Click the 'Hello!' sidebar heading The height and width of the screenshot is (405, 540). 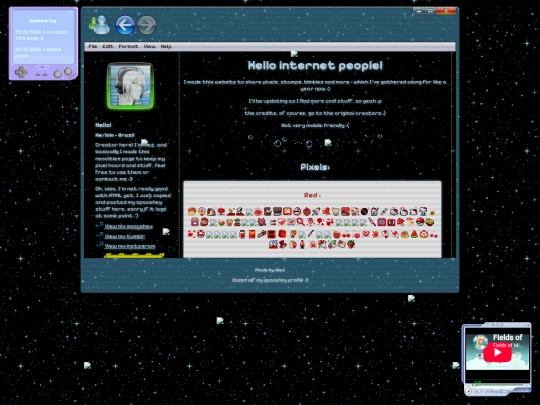point(103,125)
